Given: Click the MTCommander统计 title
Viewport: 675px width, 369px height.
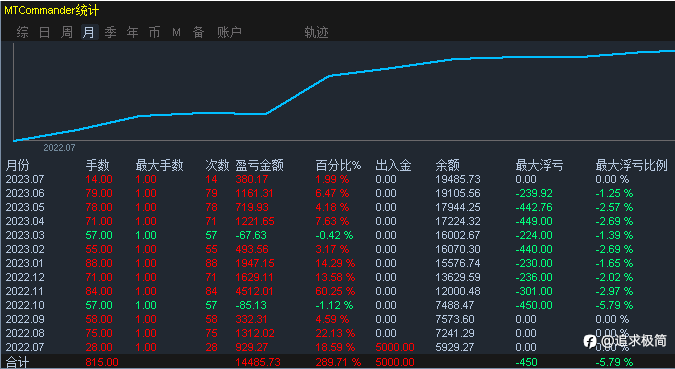Looking at the screenshot, I should [x=52, y=10].
